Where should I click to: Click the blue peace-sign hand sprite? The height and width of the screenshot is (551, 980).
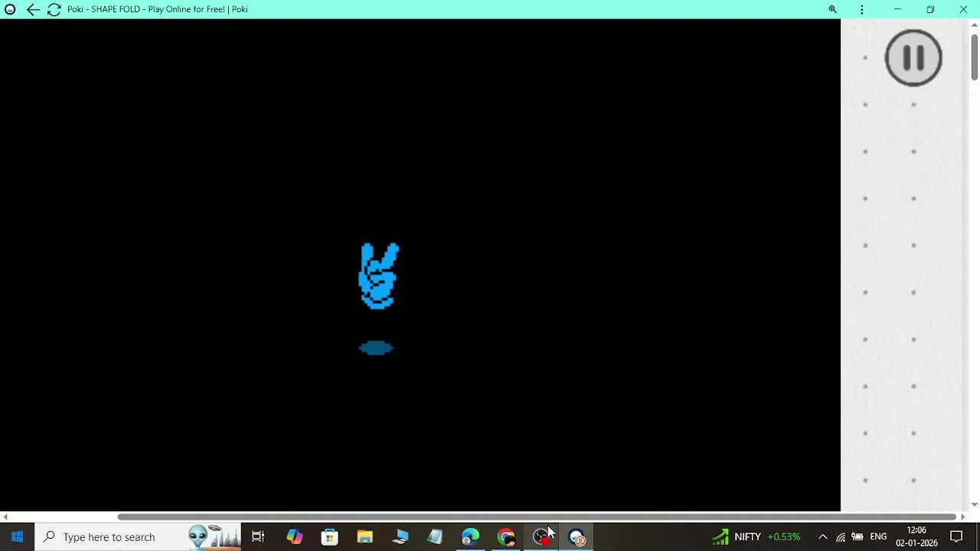click(x=379, y=276)
